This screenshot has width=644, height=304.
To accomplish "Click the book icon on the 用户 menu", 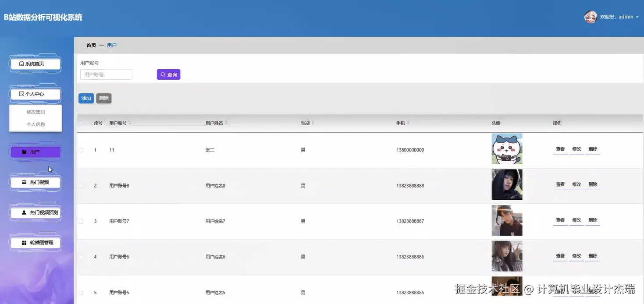I will [x=24, y=152].
